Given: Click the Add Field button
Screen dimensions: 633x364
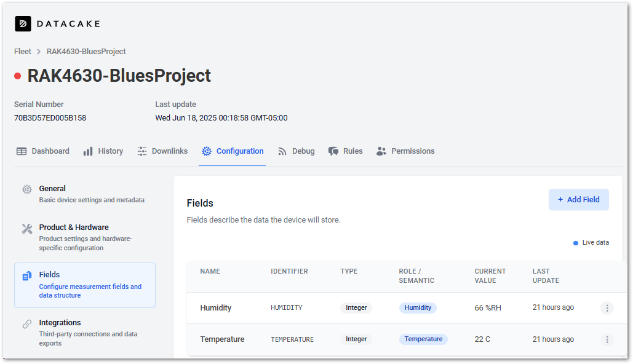Looking at the screenshot, I should pyautogui.click(x=578, y=200).
